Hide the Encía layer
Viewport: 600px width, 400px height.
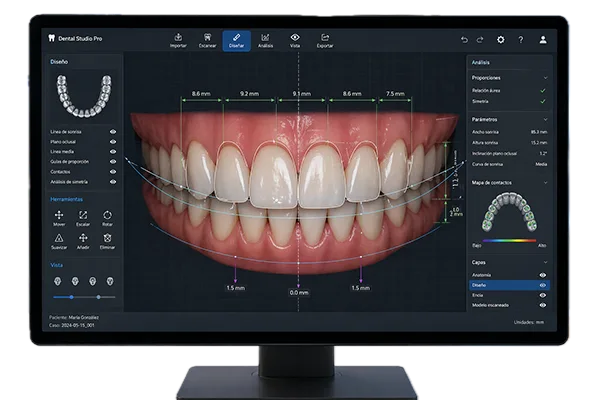click(x=543, y=295)
